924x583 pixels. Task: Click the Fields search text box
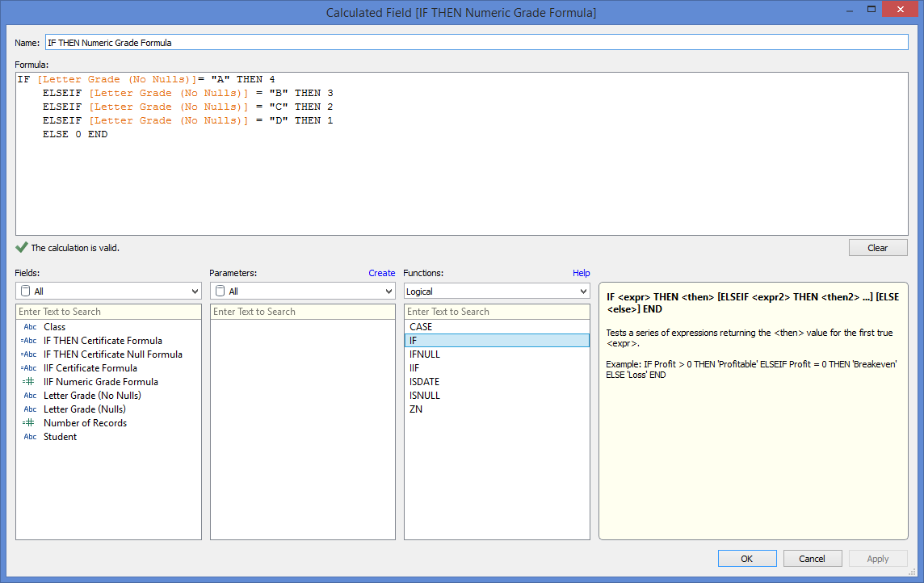tap(108, 312)
